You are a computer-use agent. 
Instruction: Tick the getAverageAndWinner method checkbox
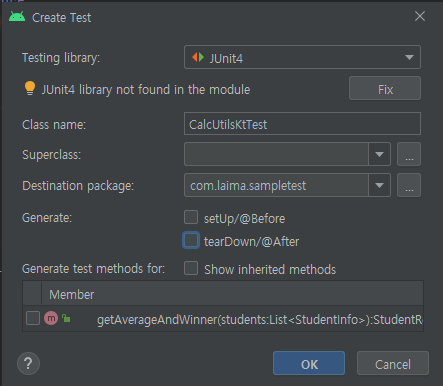[x=33, y=318]
